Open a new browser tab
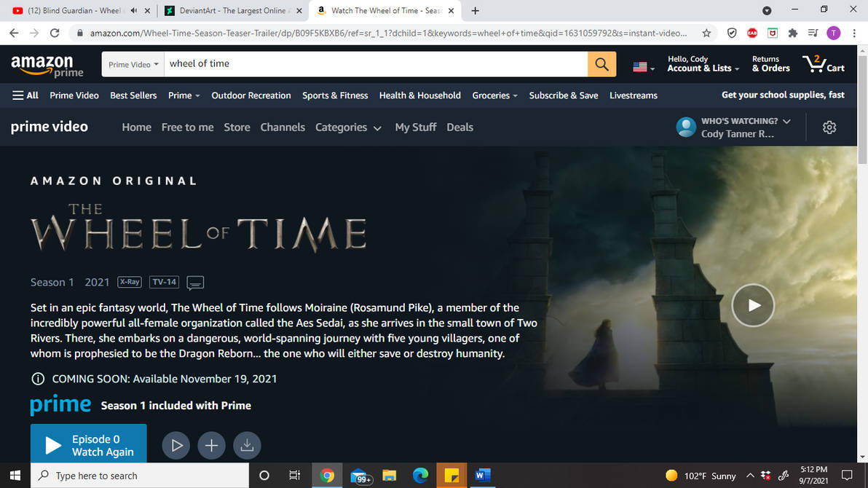This screenshot has width=868, height=488. 475,10
